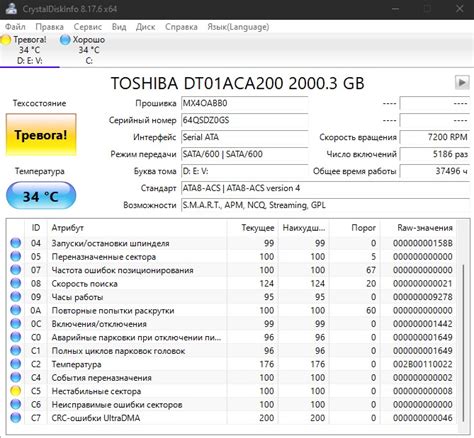Click the 34 °C temperature button

pyautogui.click(x=41, y=196)
